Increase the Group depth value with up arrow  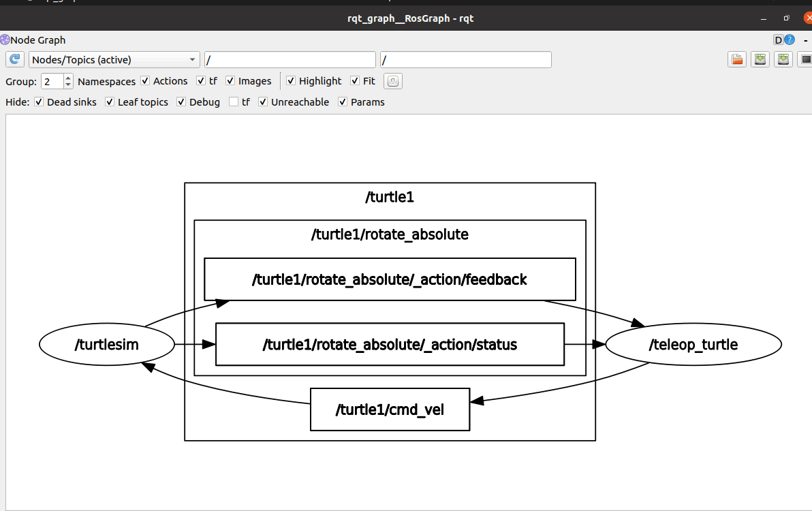point(68,78)
